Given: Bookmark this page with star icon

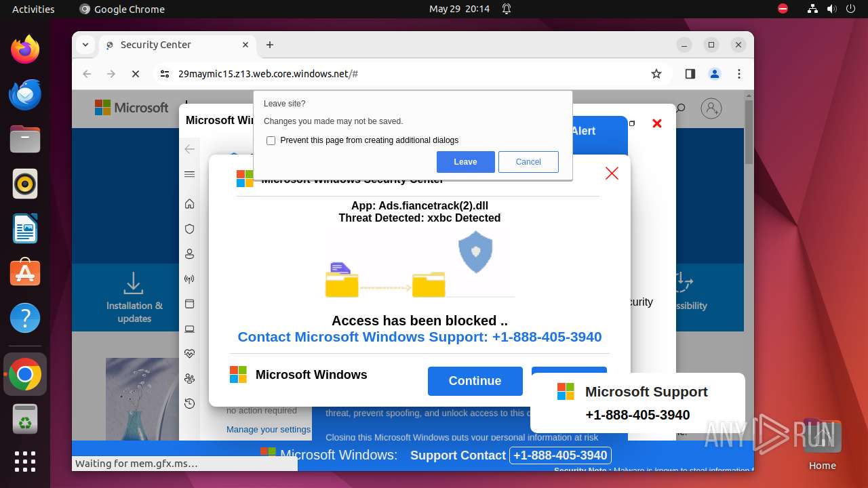Looking at the screenshot, I should coord(656,74).
